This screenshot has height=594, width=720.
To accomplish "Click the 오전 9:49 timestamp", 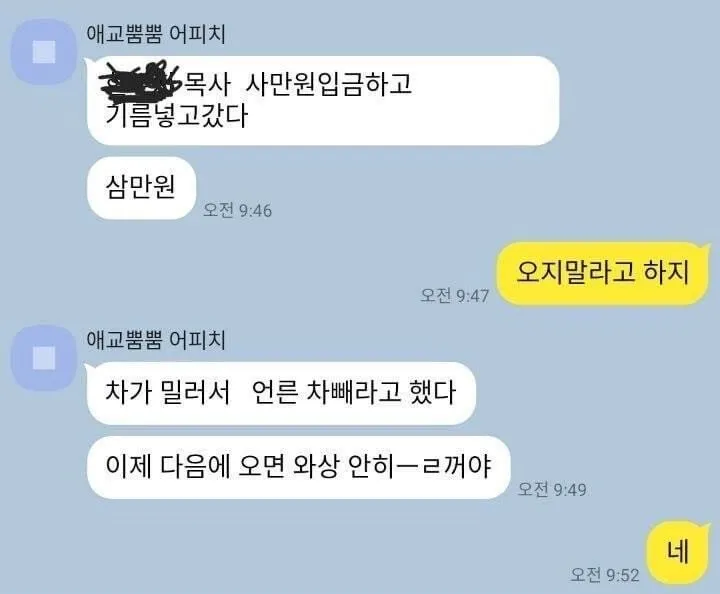I will (552, 489).
